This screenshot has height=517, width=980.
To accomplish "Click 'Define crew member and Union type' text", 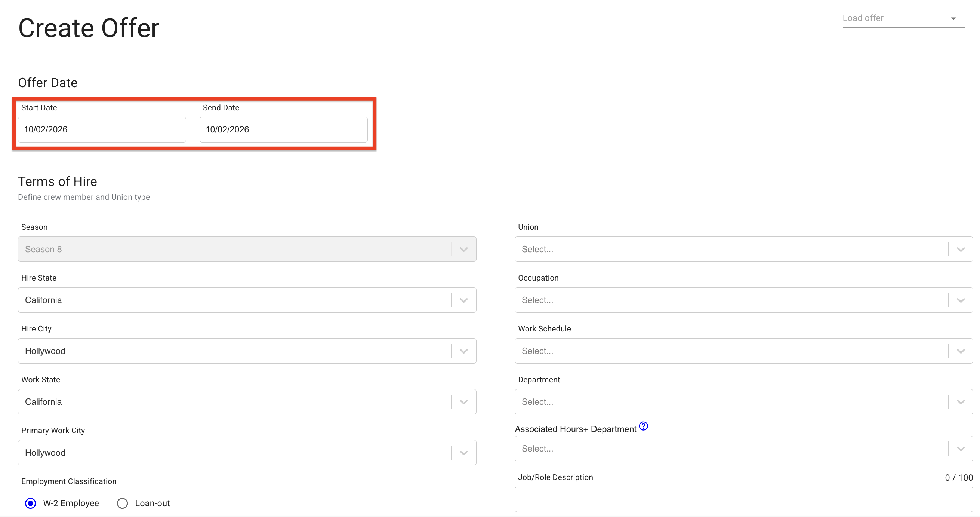I will [x=84, y=197].
